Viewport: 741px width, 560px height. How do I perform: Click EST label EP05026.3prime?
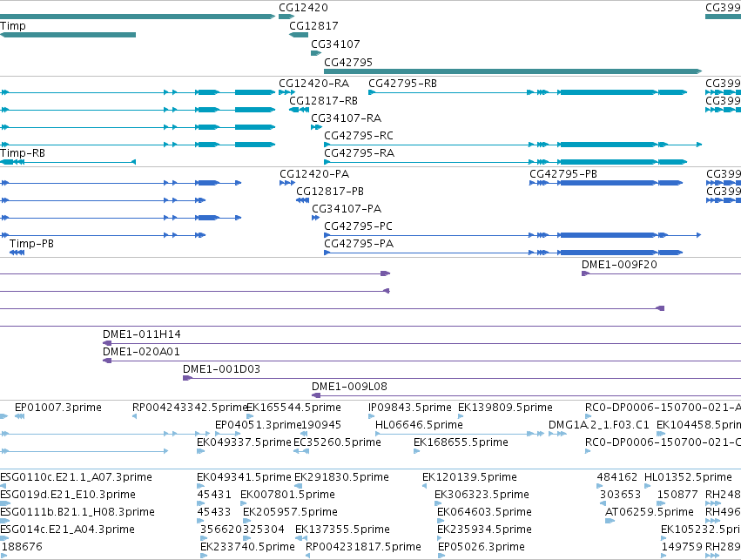pos(481,547)
